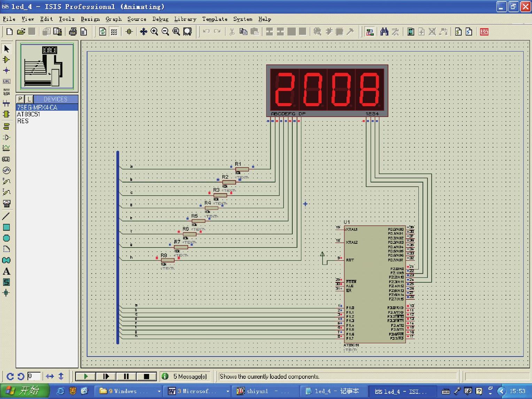The image size is (532, 399).
Task: Select virtual instruments mode
Action: pos(6,203)
